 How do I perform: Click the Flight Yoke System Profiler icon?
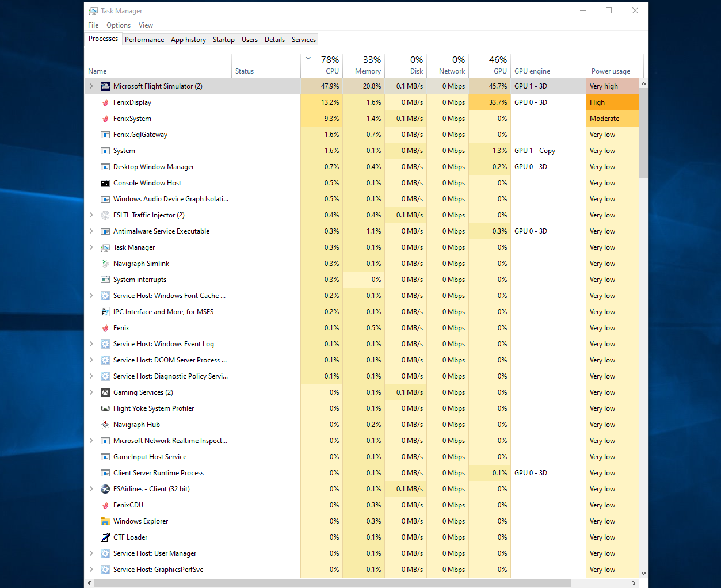tap(105, 408)
